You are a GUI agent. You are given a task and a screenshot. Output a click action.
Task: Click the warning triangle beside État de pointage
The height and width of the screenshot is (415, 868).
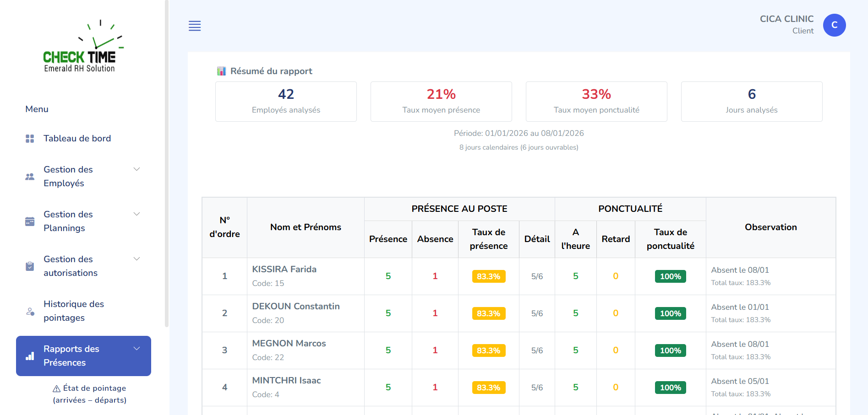pyautogui.click(x=56, y=388)
